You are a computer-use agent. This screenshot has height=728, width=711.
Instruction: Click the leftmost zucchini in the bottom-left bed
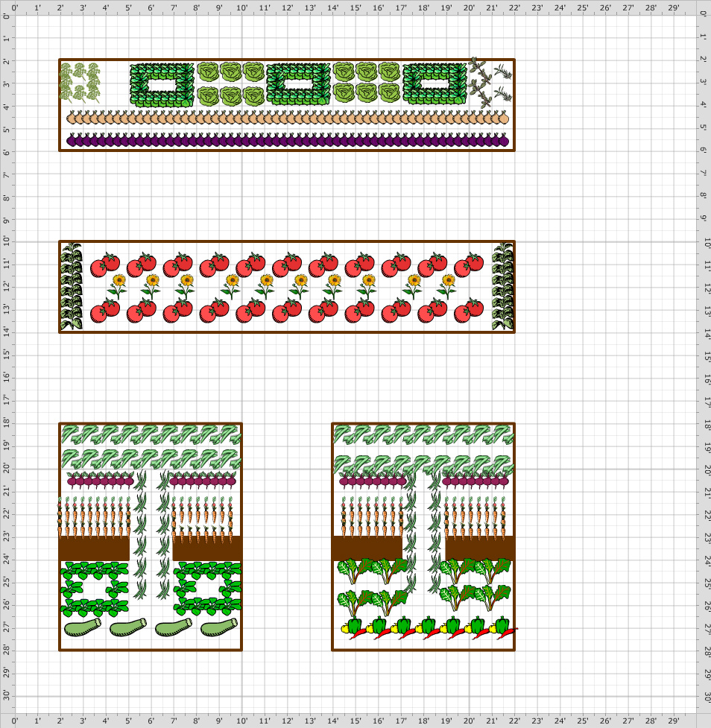[x=83, y=627]
